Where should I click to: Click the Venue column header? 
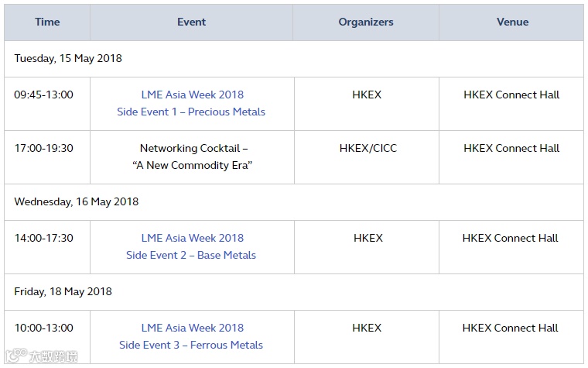[x=512, y=22]
